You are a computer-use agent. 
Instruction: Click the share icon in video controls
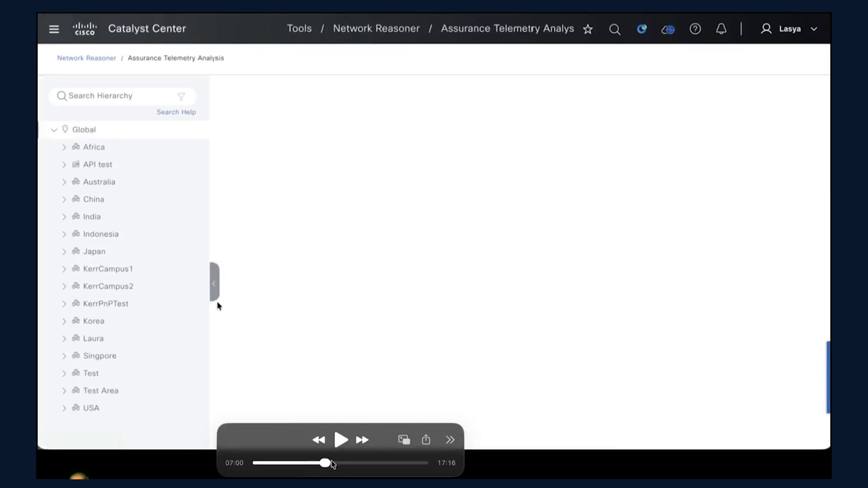426,439
